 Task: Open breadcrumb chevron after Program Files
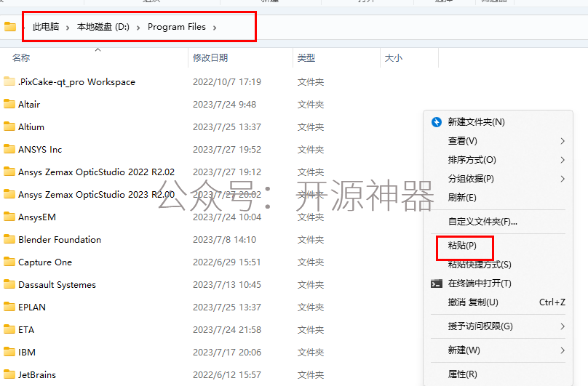[x=215, y=27]
